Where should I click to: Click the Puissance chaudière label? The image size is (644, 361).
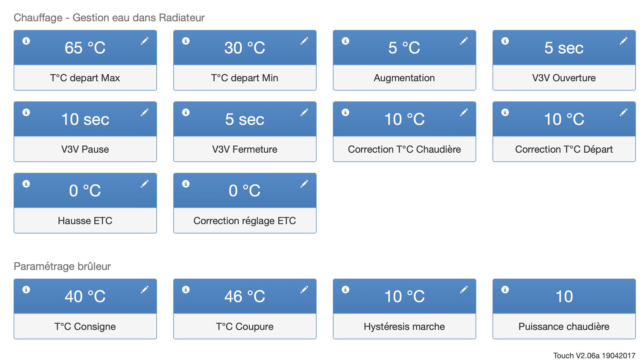pos(564,326)
